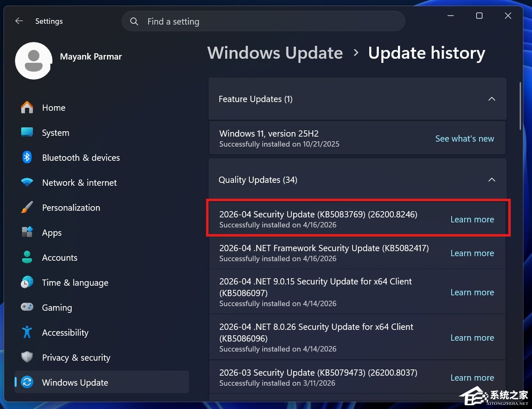
Task: Click the search magnifier icon
Action: pos(134,21)
